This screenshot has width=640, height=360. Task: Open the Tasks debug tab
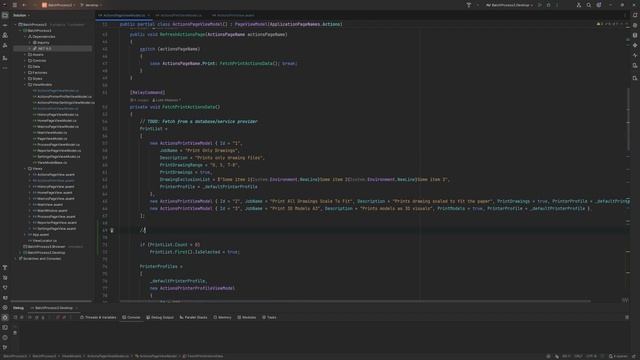point(269,317)
